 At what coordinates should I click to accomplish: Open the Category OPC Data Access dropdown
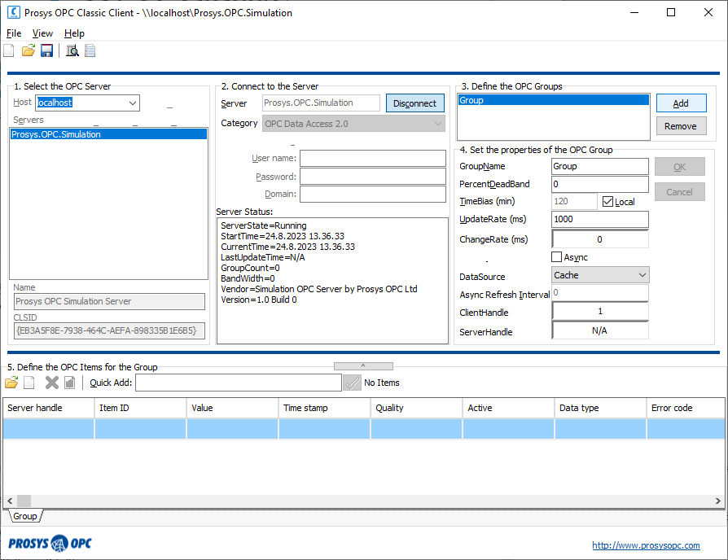coord(437,124)
